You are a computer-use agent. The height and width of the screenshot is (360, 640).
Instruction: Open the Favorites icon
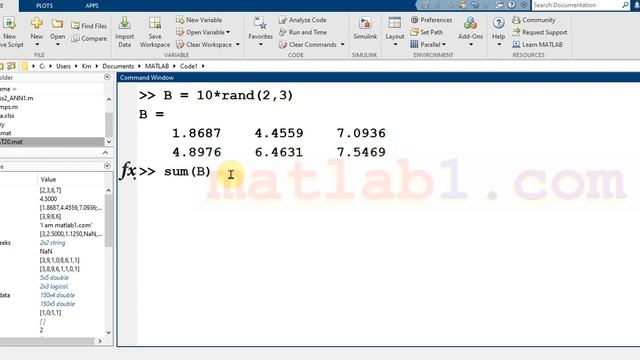tap(260, 24)
